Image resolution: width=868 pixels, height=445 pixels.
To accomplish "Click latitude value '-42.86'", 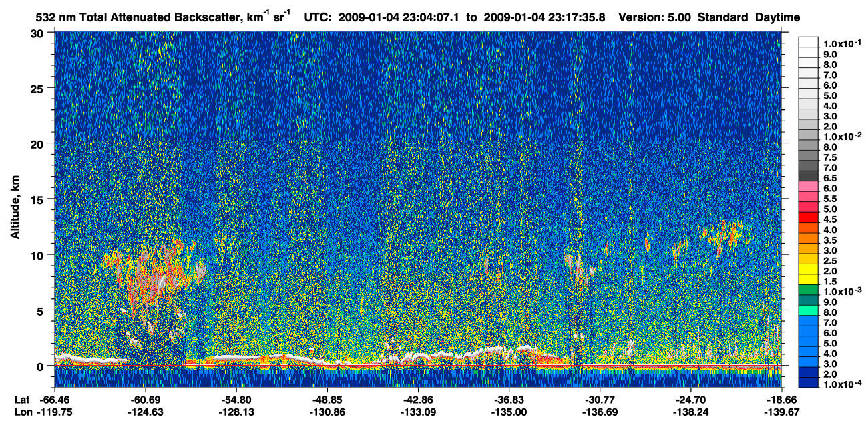I will coord(418,400).
